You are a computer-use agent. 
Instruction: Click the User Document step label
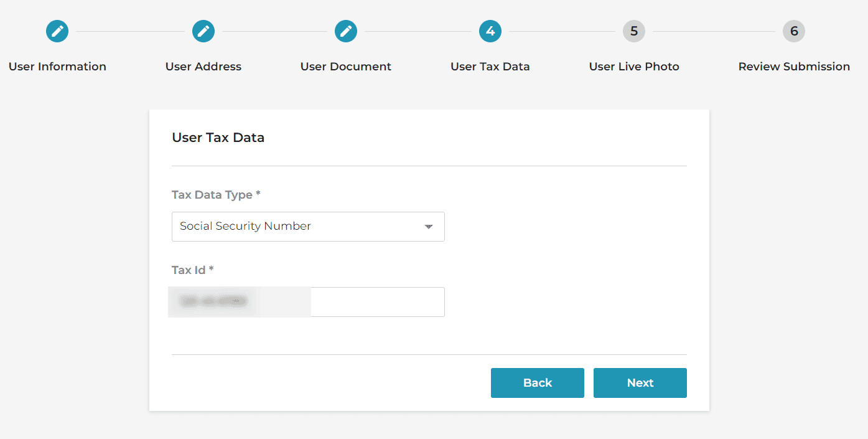346,67
